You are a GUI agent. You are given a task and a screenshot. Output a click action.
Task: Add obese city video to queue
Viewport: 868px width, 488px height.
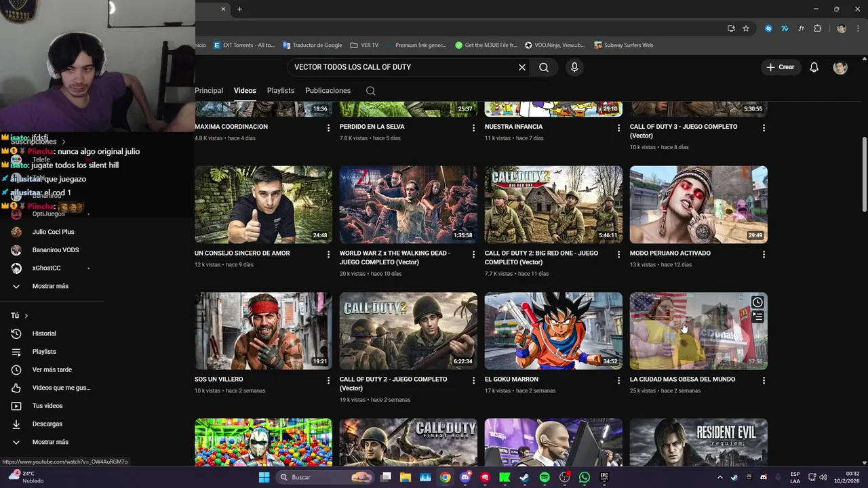coord(757,317)
